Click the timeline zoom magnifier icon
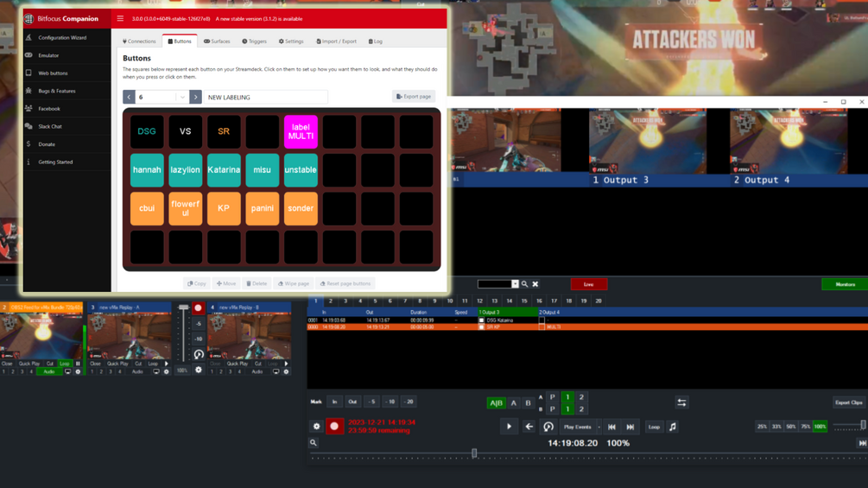The image size is (868, 488). [314, 442]
